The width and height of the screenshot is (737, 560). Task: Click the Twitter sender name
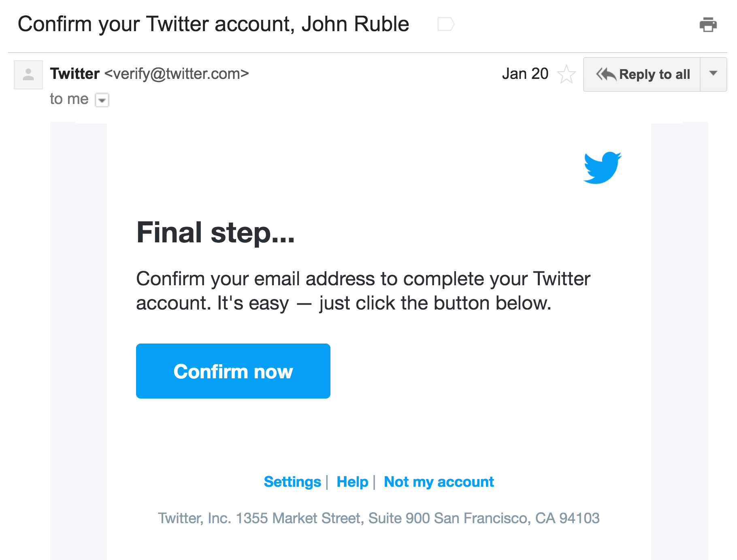(75, 74)
